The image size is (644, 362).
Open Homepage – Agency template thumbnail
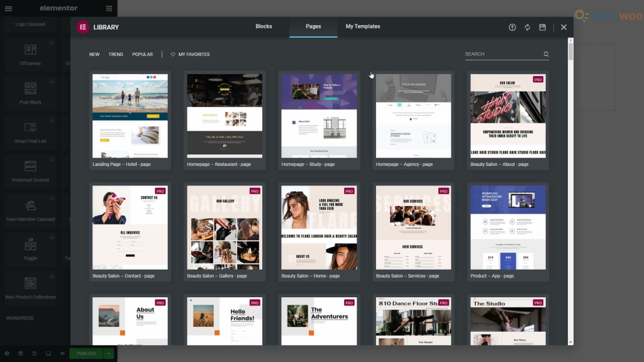pyautogui.click(x=414, y=116)
